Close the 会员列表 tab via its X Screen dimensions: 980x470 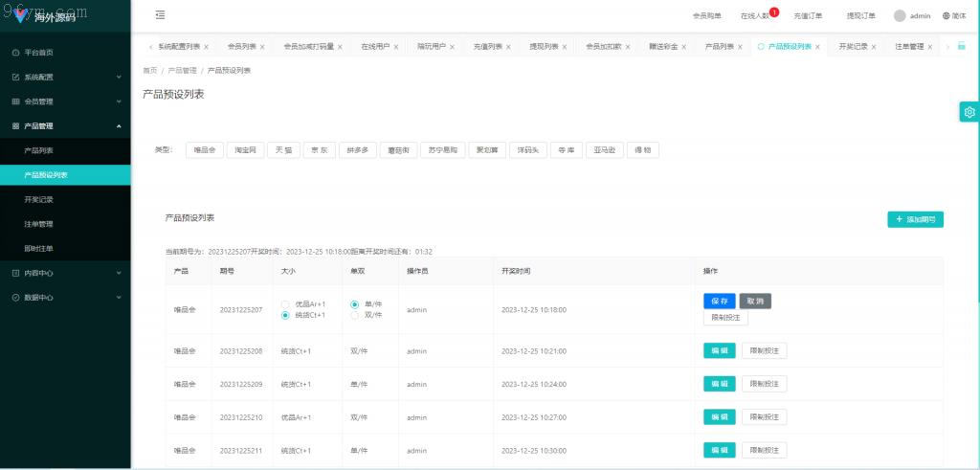(263, 47)
